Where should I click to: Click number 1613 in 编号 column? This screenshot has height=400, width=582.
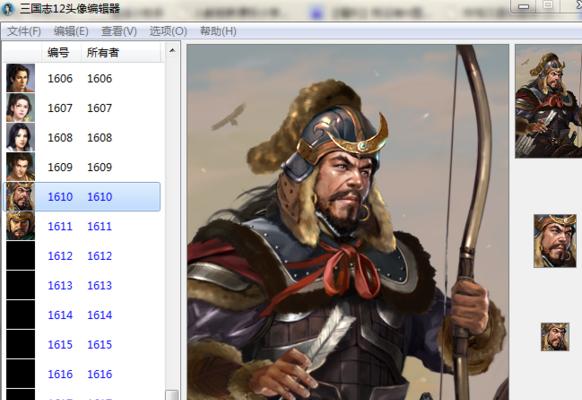60,285
